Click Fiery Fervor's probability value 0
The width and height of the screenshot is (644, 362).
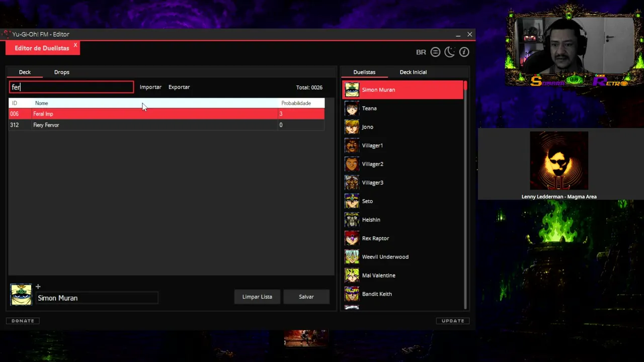(281, 125)
